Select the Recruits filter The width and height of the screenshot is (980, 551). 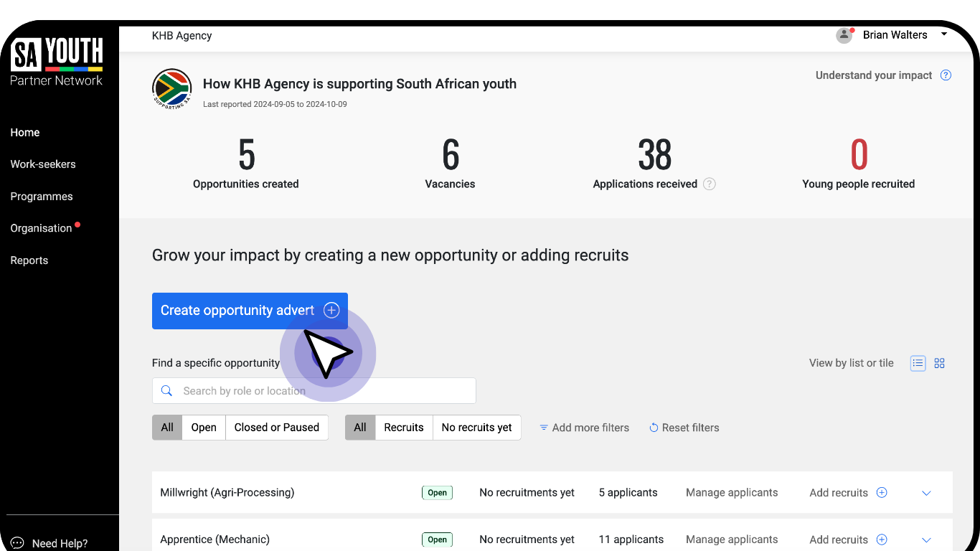point(404,428)
